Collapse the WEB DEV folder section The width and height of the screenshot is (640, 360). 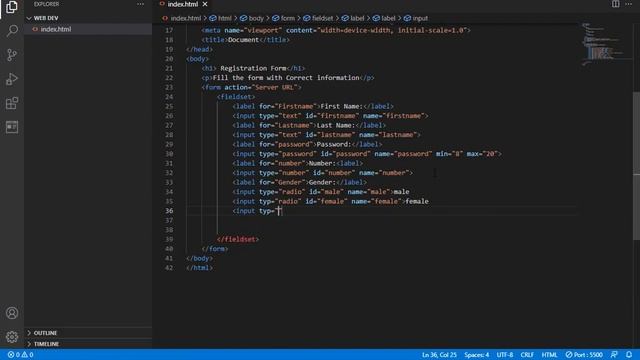(46, 18)
